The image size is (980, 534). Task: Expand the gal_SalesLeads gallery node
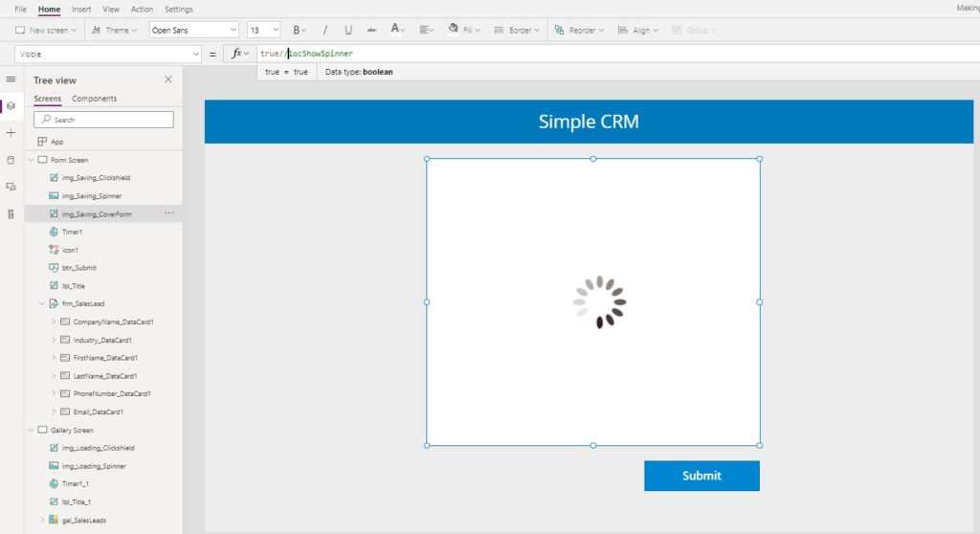click(x=42, y=521)
